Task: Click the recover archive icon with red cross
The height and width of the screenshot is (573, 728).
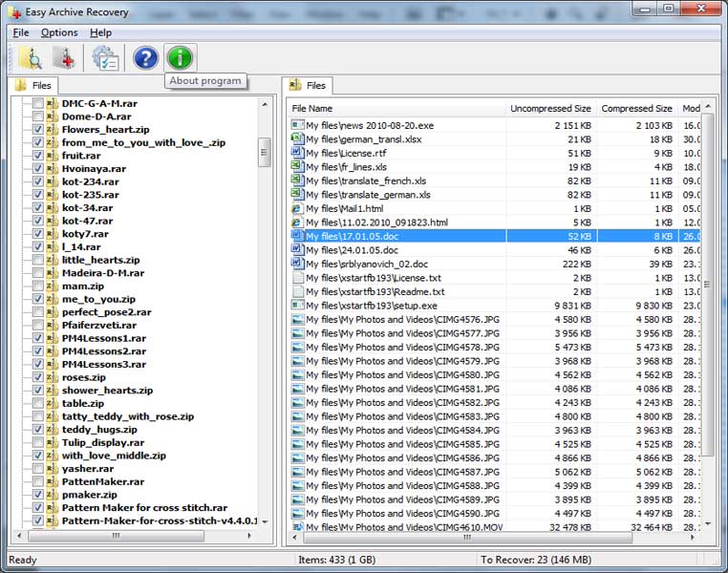Action: pyautogui.click(x=65, y=58)
